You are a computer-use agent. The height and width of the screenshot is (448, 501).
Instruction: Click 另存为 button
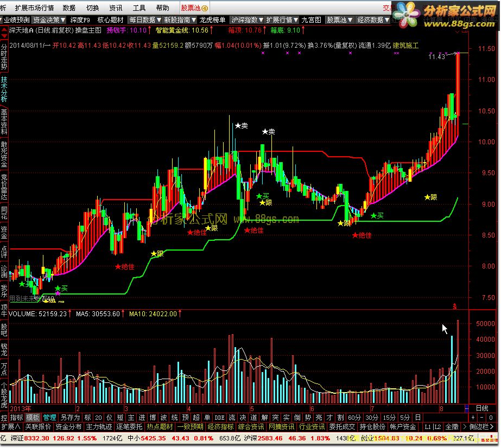click(71, 418)
